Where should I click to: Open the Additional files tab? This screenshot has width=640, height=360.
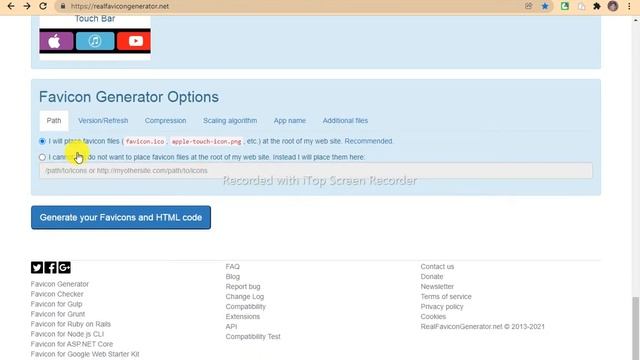point(345,120)
